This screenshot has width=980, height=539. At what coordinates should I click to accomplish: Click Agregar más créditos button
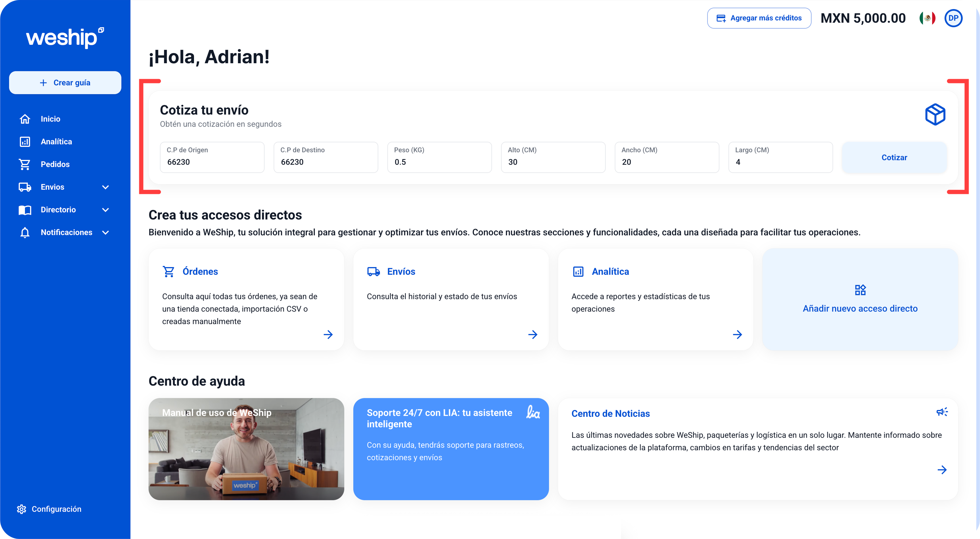pyautogui.click(x=759, y=18)
